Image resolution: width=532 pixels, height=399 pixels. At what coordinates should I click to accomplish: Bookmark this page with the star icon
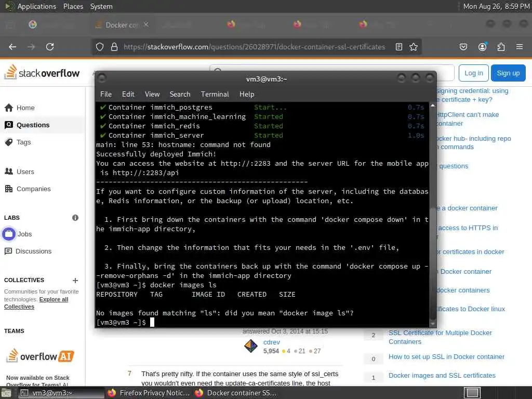414,47
